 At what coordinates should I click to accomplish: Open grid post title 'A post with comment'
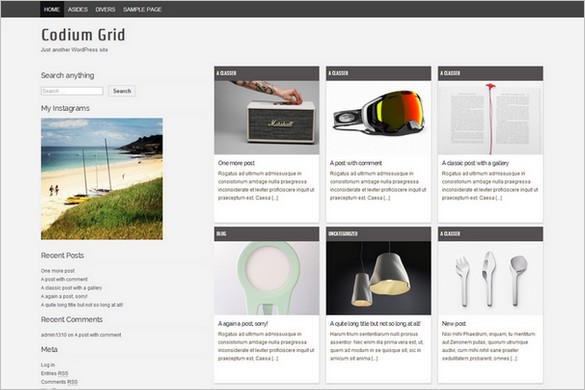[x=356, y=163]
